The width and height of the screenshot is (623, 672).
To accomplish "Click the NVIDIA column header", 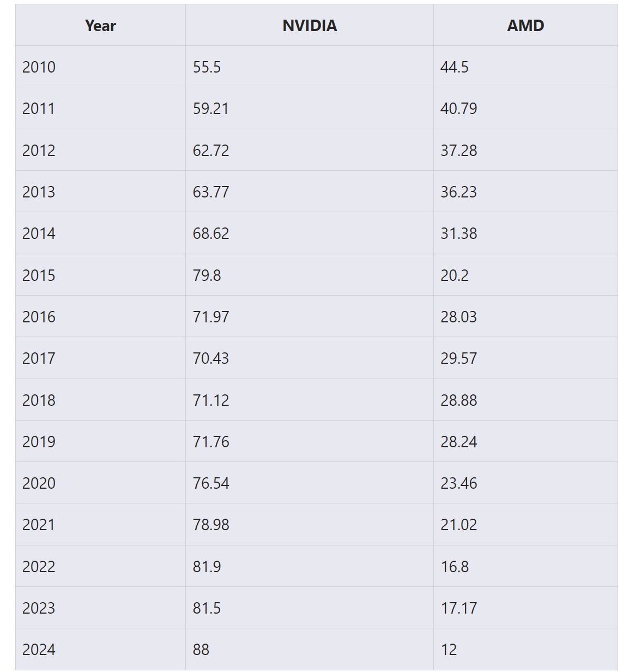I will (x=310, y=26).
